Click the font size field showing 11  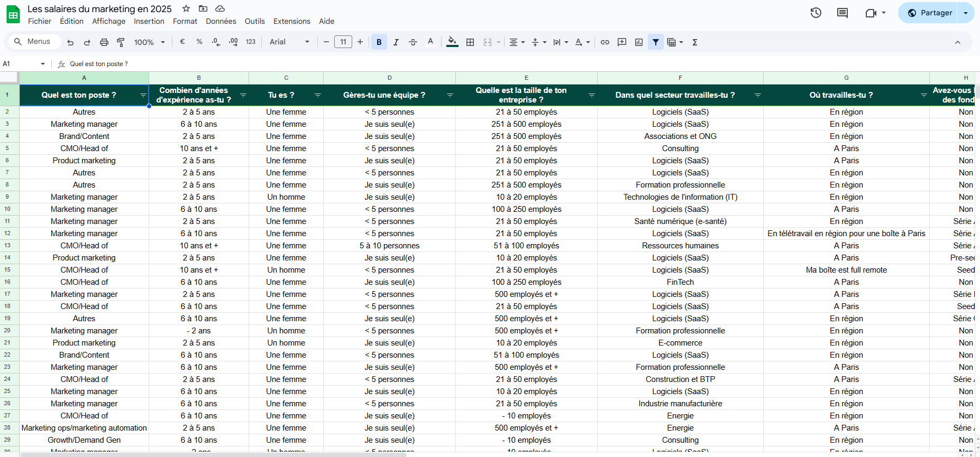click(343, 42)
